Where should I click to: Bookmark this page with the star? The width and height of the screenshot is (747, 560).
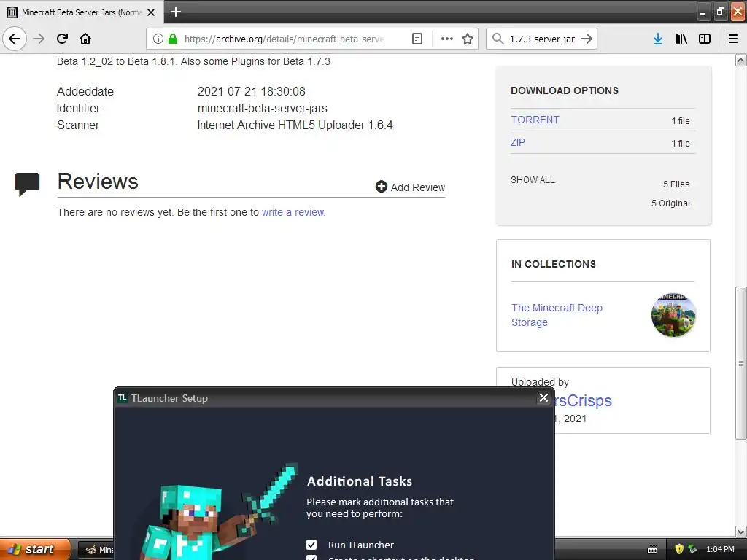tap(468, 39)
